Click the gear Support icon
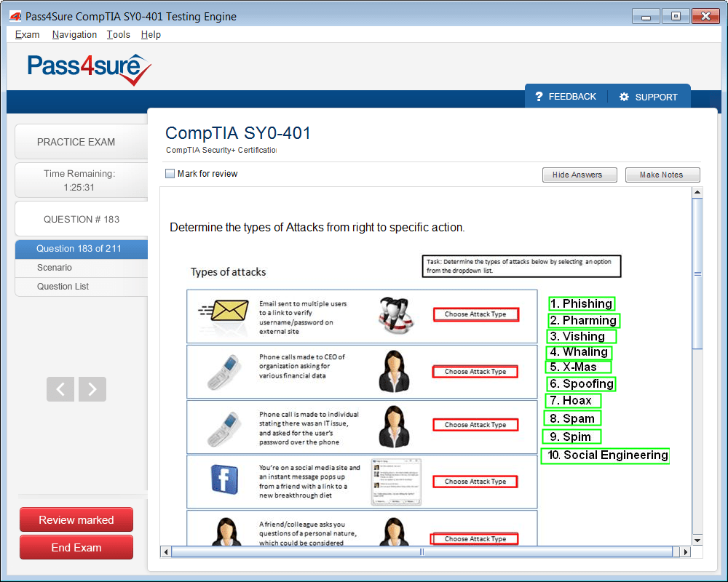 (x=624, y=97)
